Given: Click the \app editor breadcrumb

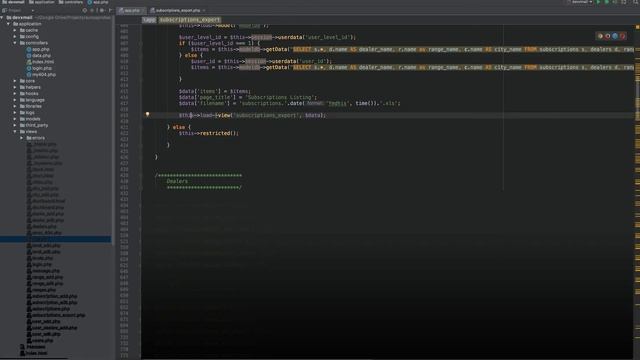Looking at the screenshot, I should tap(149, 20).
